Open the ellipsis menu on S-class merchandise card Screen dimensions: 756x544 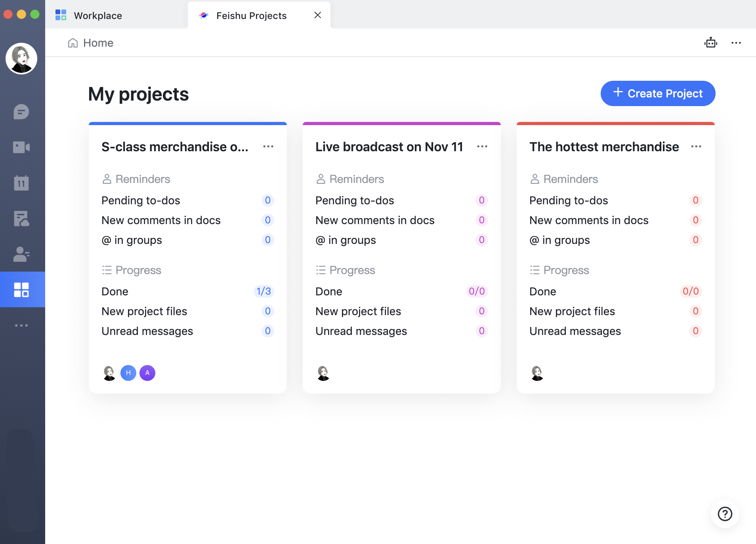[x=268, y=146]
